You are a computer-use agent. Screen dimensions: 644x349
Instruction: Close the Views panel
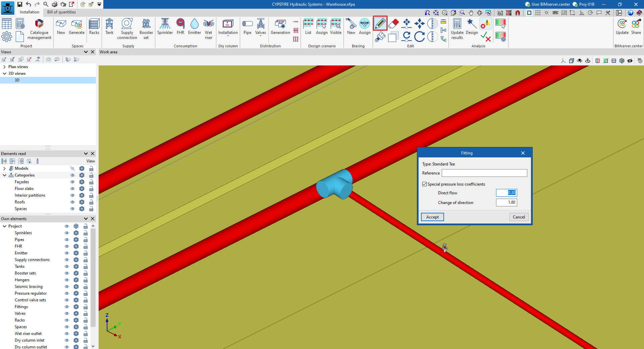click(93, 52)
